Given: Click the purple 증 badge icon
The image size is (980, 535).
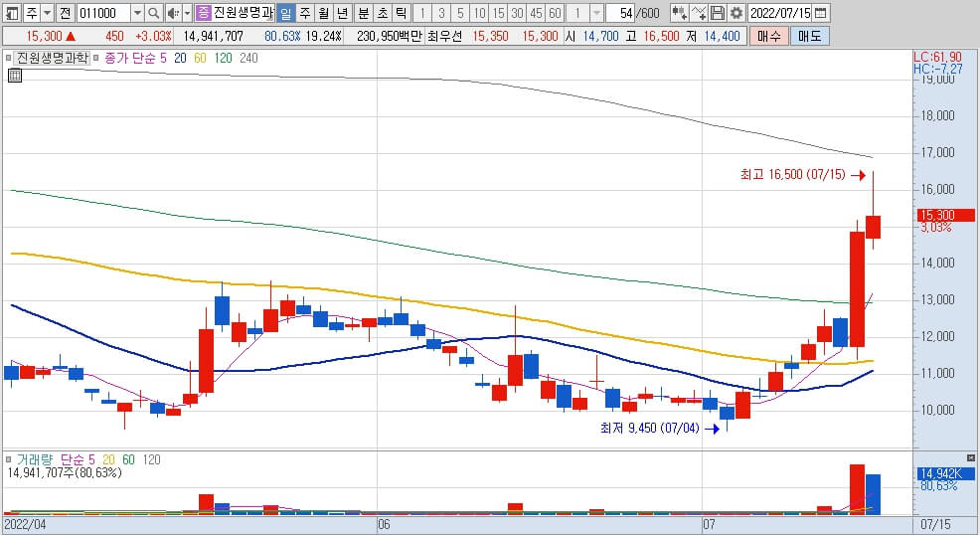Looking at the screenshot, I should (203, 13).
